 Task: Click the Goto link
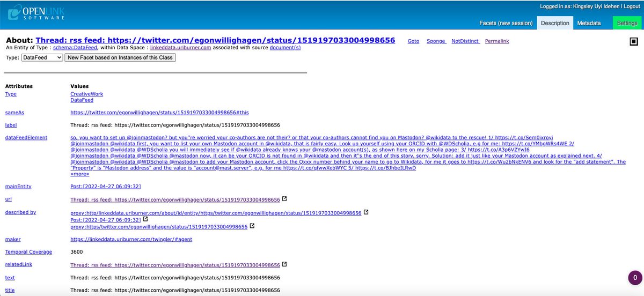point(413,41)
